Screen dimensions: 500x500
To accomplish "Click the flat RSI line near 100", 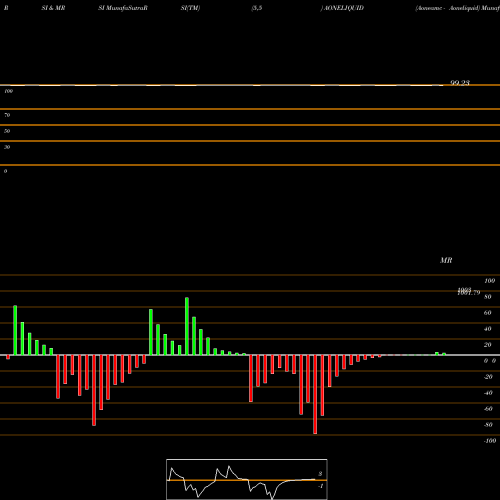I will coord(222,85).
